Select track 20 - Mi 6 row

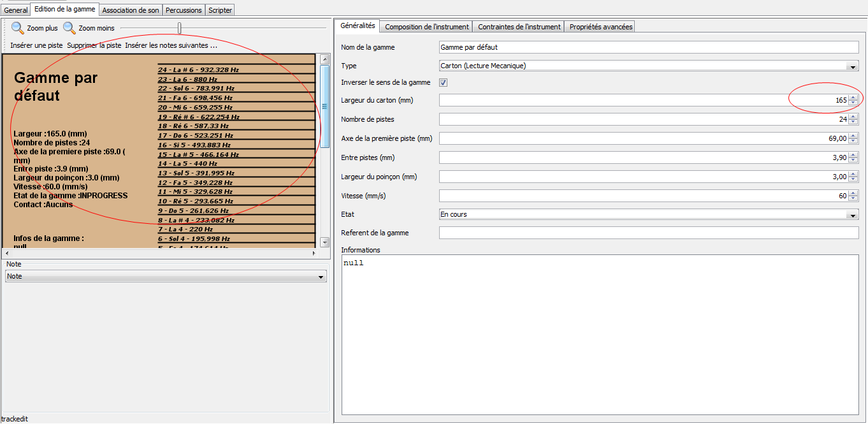pos(236,108)
